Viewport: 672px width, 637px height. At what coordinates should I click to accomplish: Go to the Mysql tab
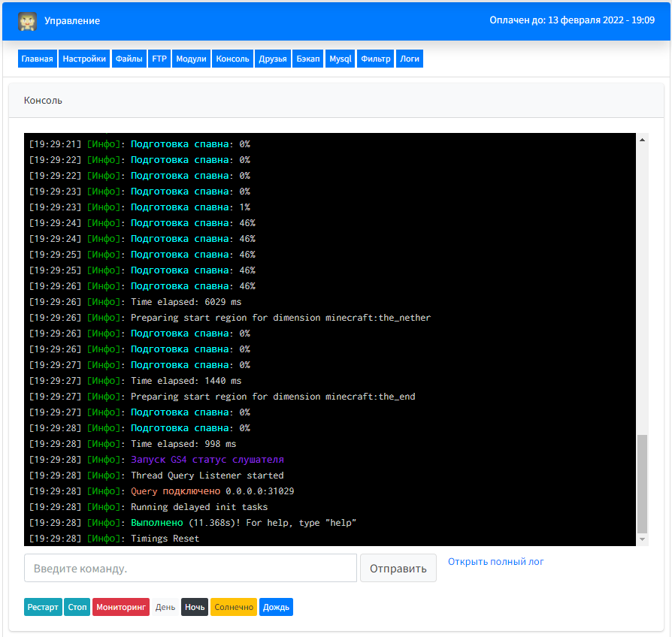click(341, 59)
